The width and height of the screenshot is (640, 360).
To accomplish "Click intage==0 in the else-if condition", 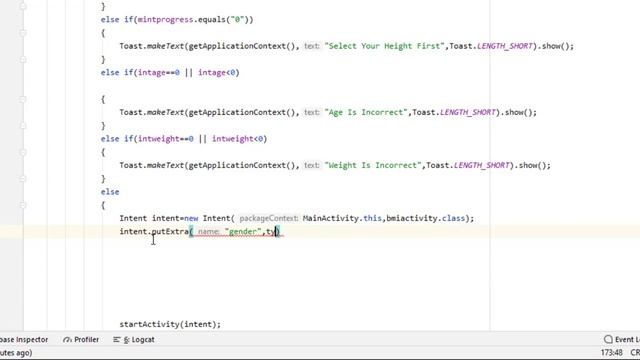I will click(159, 73).
